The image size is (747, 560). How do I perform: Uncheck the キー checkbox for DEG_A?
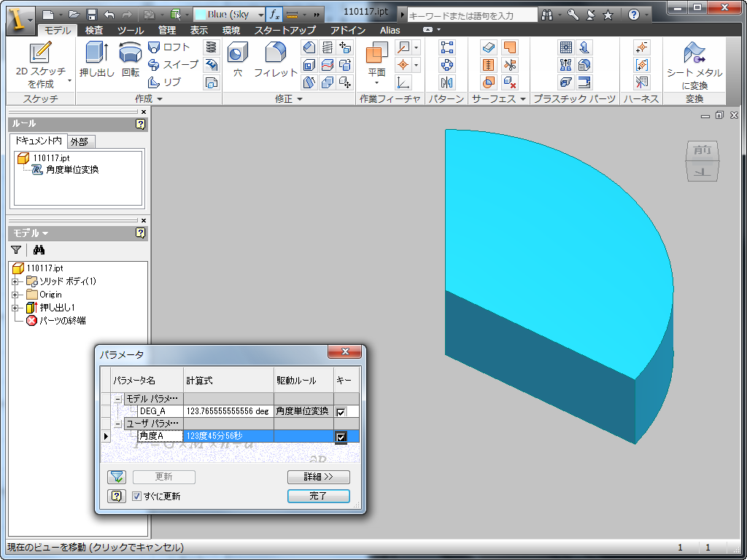click(341, 412)
